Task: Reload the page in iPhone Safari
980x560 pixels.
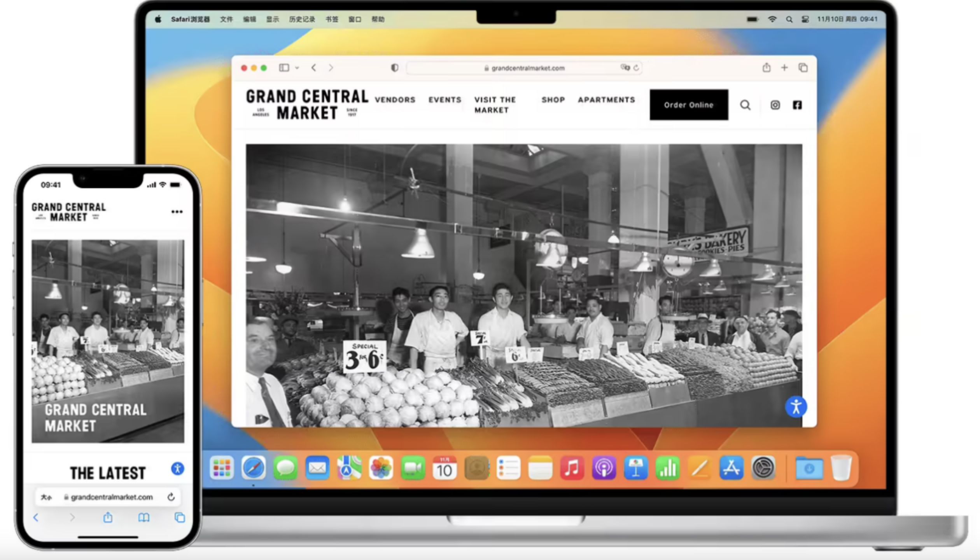Action: click(x=171, y=497)
